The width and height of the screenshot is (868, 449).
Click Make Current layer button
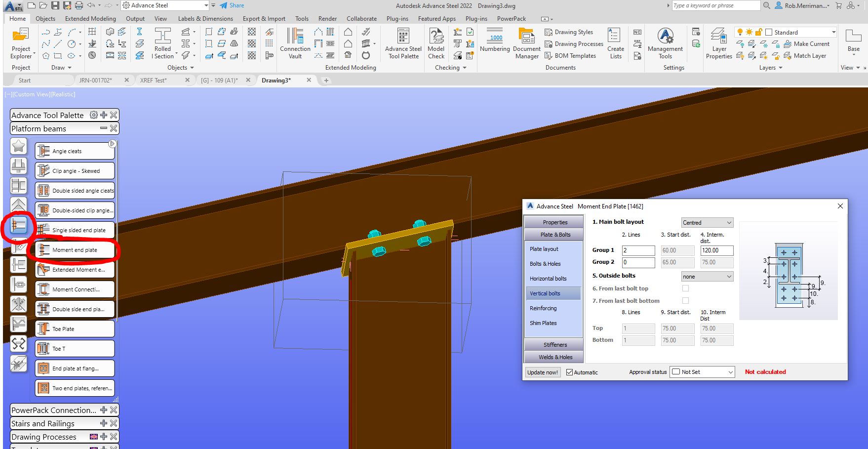click(807, 44)
